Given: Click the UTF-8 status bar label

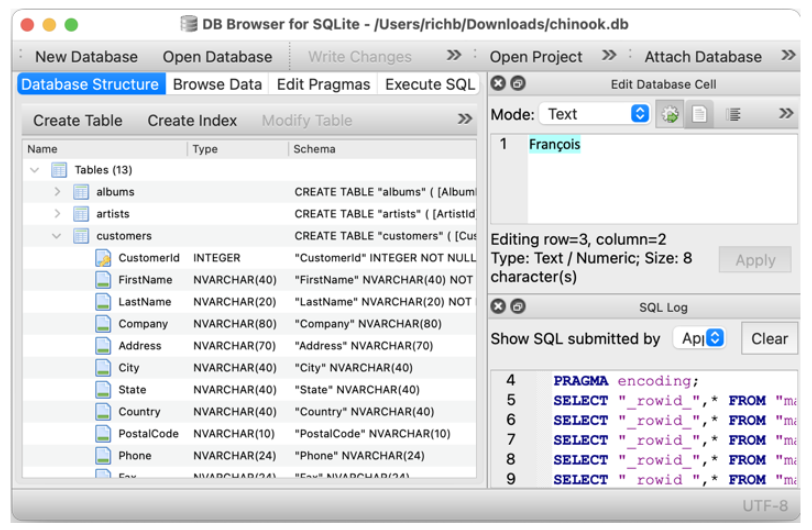Looking at the screenshot, I should (765, 506).
